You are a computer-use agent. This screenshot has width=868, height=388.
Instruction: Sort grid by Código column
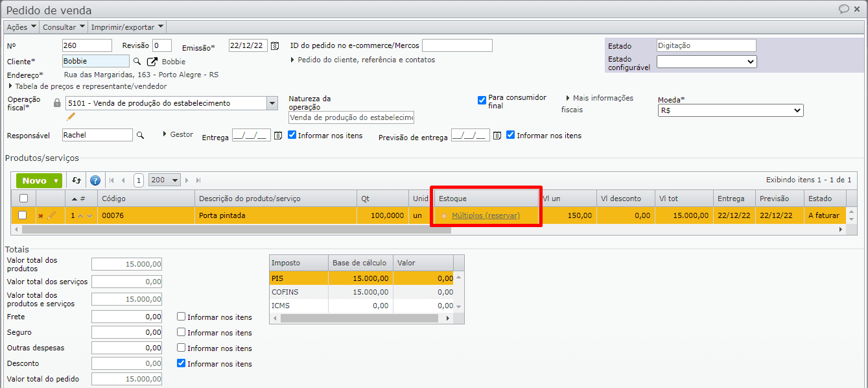[x=146, y=199]
